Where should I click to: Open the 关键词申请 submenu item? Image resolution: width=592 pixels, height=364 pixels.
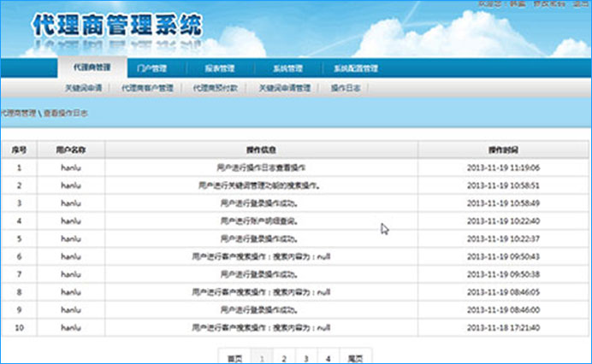pos(83,88)
